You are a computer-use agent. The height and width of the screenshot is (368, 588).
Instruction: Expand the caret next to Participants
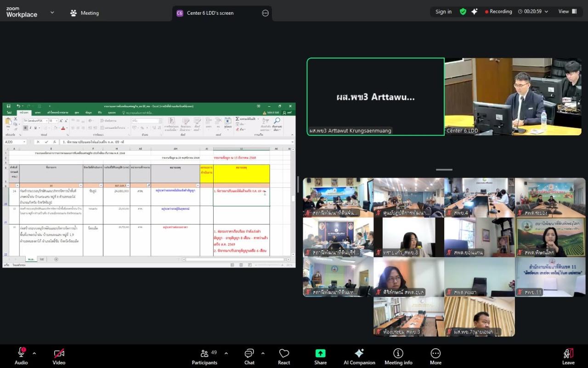[x=226, y=353]
